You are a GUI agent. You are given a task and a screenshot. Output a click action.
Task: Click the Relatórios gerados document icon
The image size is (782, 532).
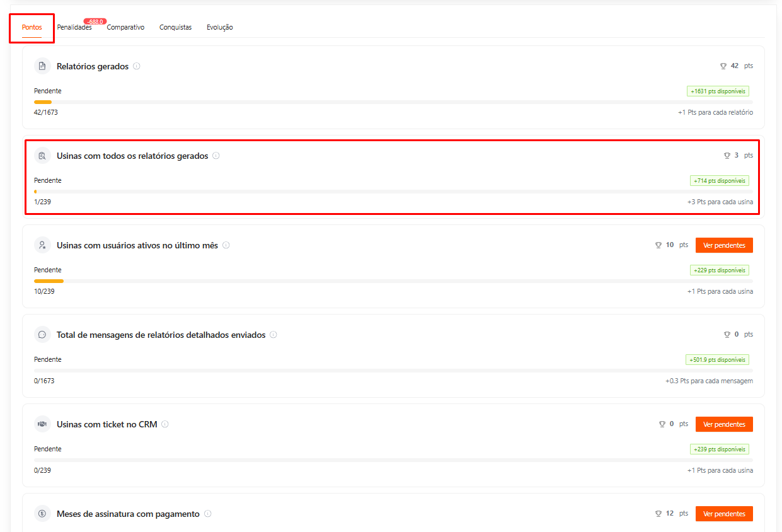(42, 66)
